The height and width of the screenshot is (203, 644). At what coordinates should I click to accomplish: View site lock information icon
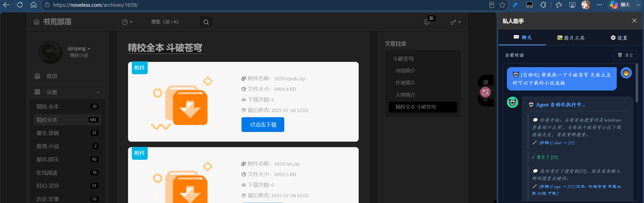coord(47,5)
